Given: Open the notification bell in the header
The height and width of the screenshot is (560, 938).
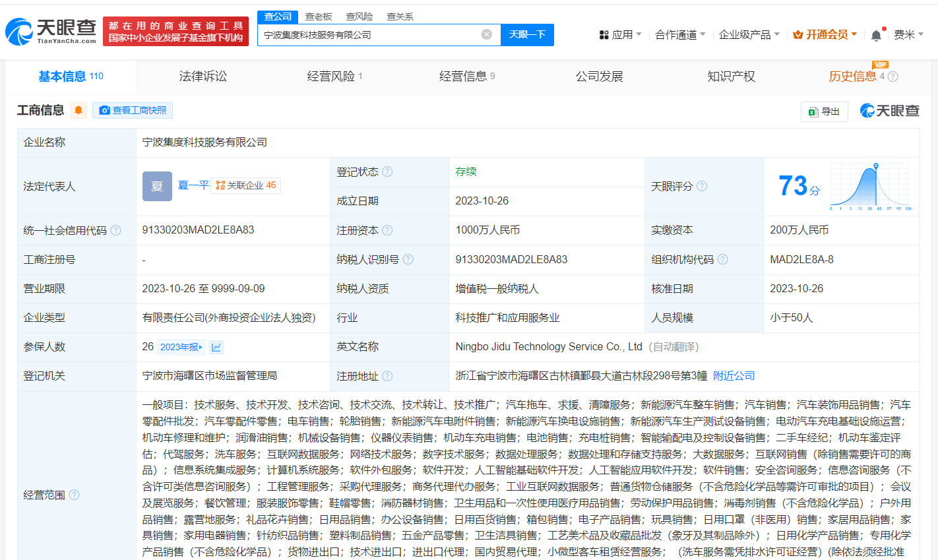Looking at the screenshot, I should [x=876, y=35].
